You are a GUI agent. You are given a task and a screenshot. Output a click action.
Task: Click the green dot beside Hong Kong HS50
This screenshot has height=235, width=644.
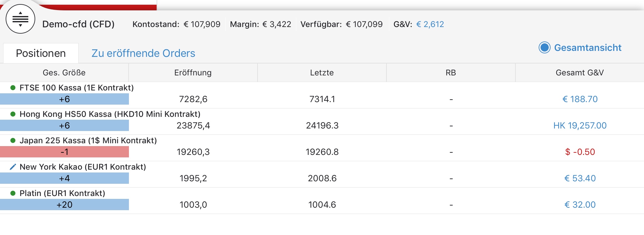pos(13,114)
